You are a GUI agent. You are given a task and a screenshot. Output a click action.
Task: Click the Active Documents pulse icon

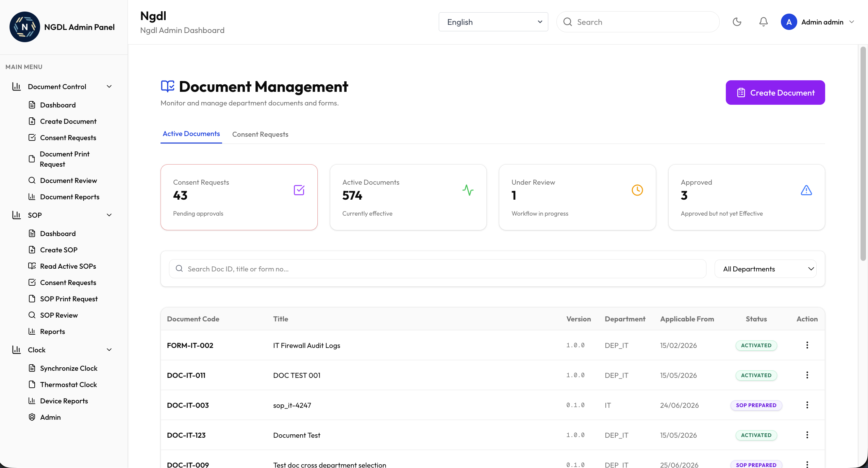[x=468, y=190]
